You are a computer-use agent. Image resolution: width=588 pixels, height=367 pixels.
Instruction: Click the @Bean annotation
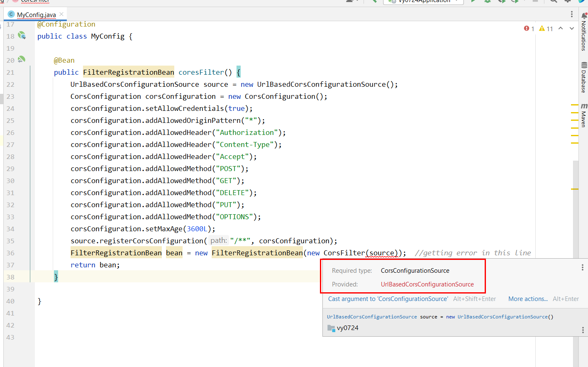coord(64,60)
